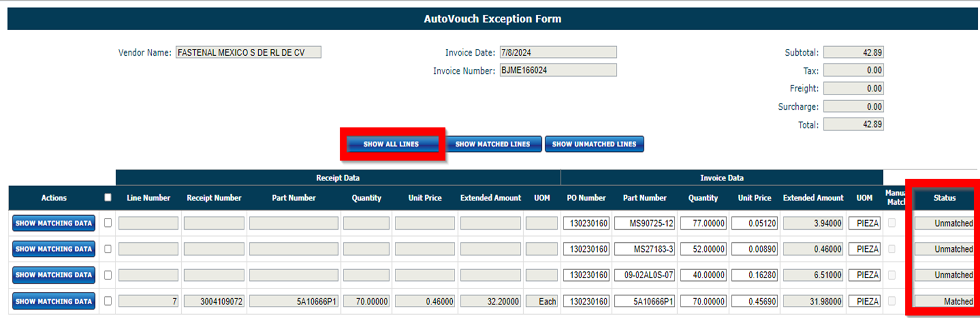Show matching data for part 5A10666P1
This screenshot has height=318, width=980.
[x=53, y=302]
